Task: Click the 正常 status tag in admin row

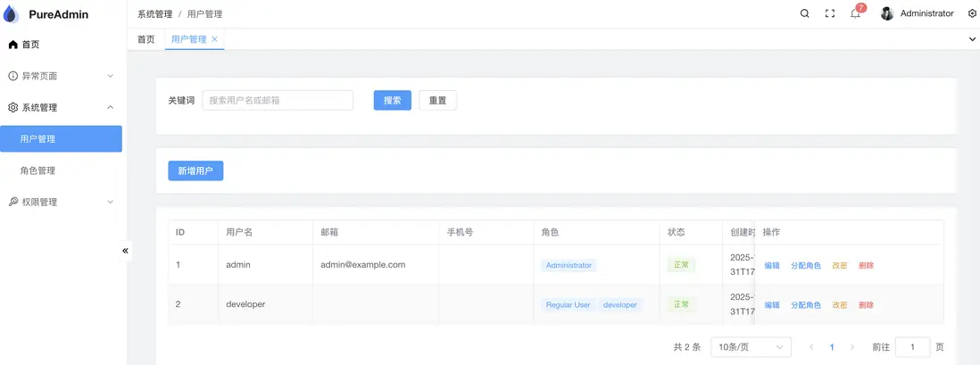Action: (x=681, y=265)
